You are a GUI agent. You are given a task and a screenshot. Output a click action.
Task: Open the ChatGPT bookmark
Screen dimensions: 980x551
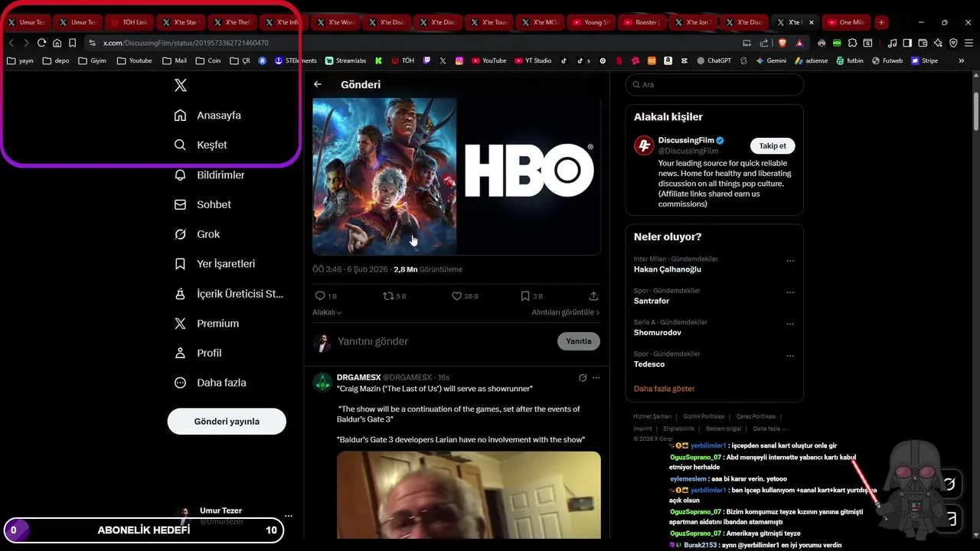click(x=714, y=60)
